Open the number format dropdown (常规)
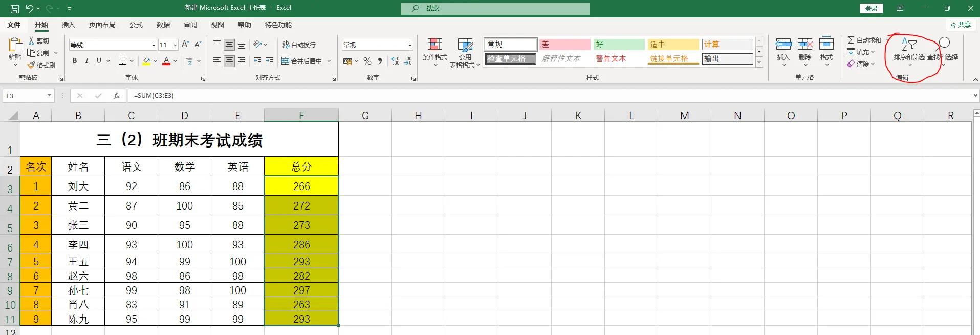Viewport: 980px width, 335px height. tap(410, 45)
